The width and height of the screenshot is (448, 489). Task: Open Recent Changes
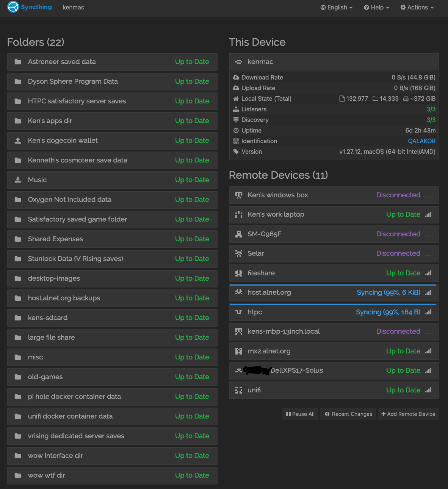[x=348, y=414]
